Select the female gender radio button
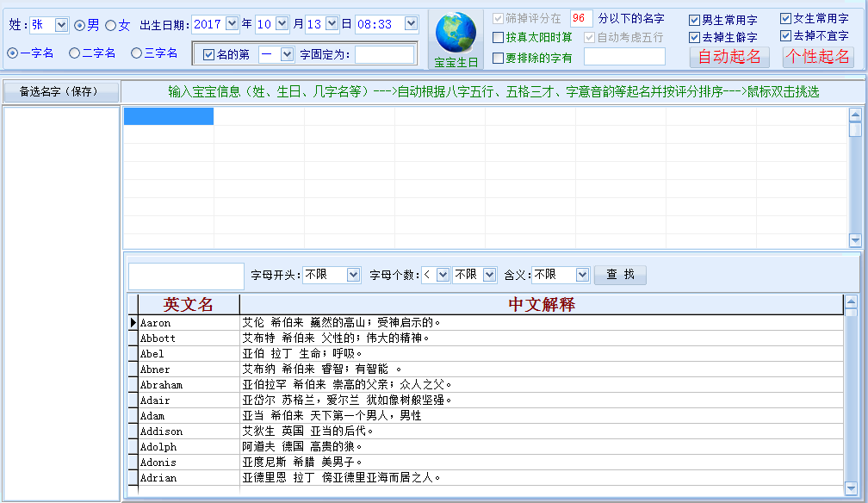868x503 pixels. (x=111, y=25)
